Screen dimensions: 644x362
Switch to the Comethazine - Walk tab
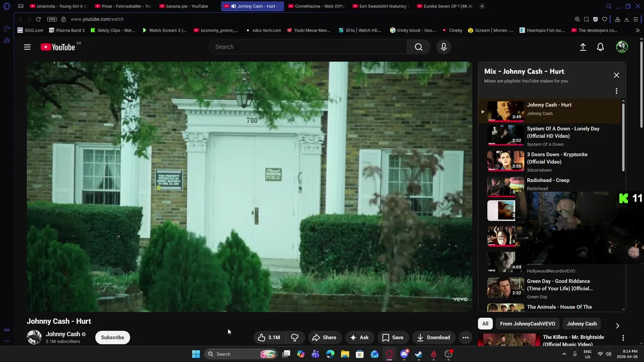[x=316, y=6]
